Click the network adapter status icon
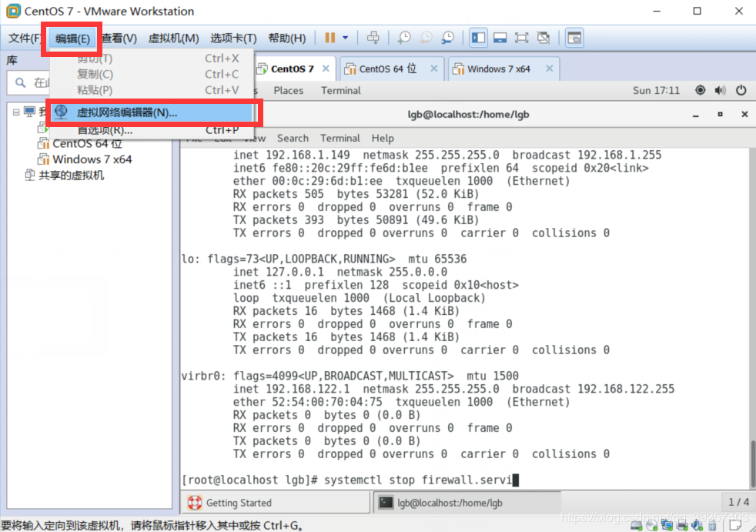The height and width of the screenshot is (532, 756). tap(667, 525)
